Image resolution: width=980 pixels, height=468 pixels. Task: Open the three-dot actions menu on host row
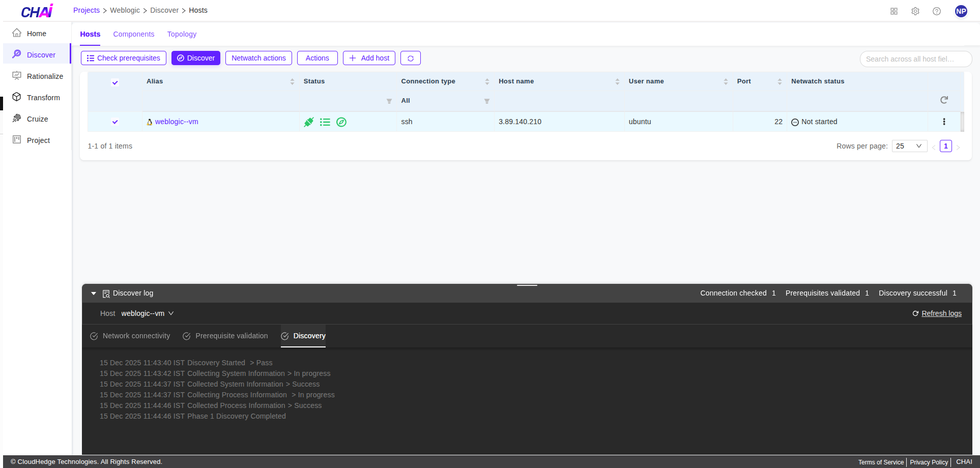point(944,122)
